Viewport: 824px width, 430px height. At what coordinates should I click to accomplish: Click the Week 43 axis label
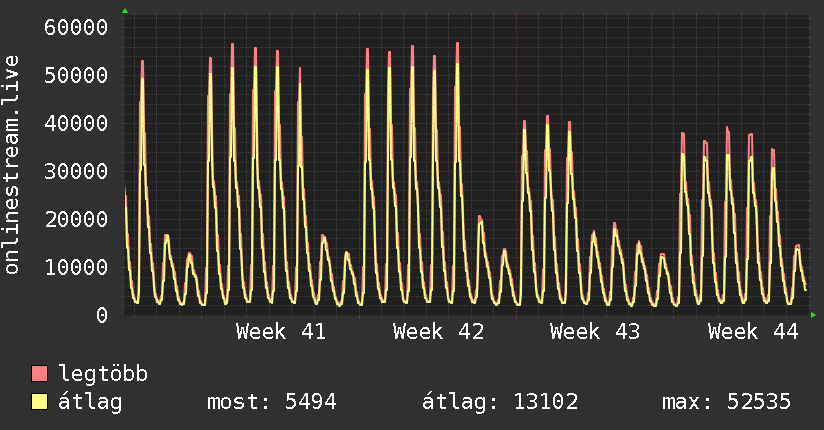click(595, 332)
